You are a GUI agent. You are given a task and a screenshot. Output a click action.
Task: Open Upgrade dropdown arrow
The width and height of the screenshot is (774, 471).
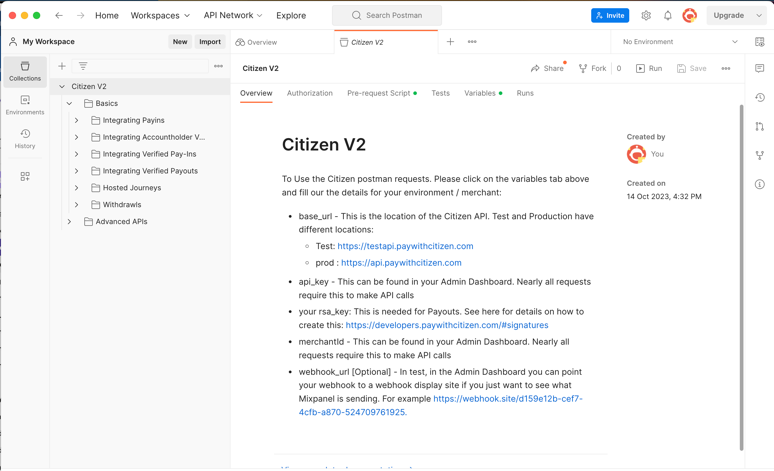coord(759,15)
